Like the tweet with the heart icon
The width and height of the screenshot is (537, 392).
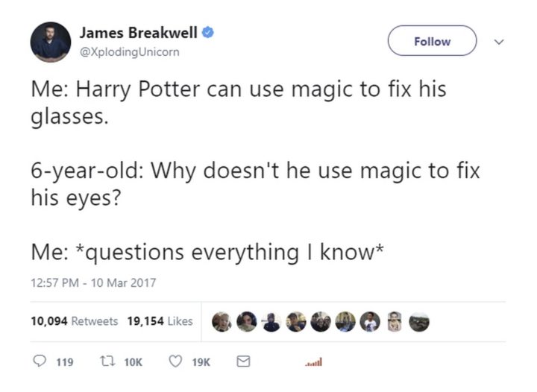pyautogui.click(x=176, y=361)
